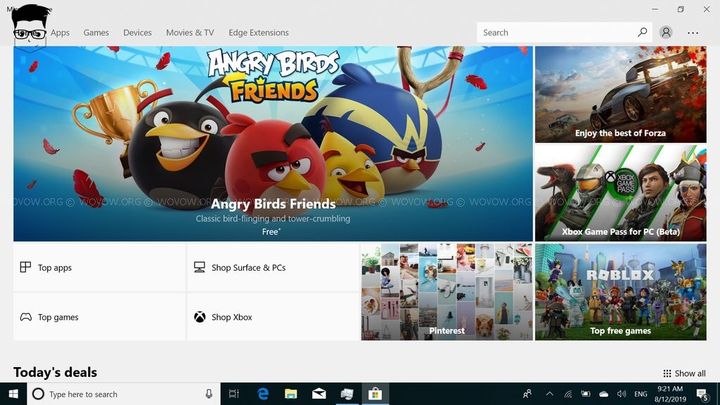Switch to the Games tab

click(x=96, y=33)
